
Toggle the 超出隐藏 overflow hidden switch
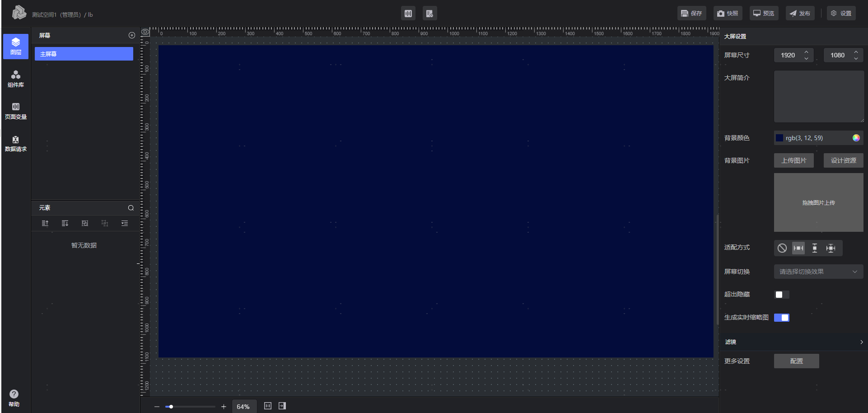[781, 295]
